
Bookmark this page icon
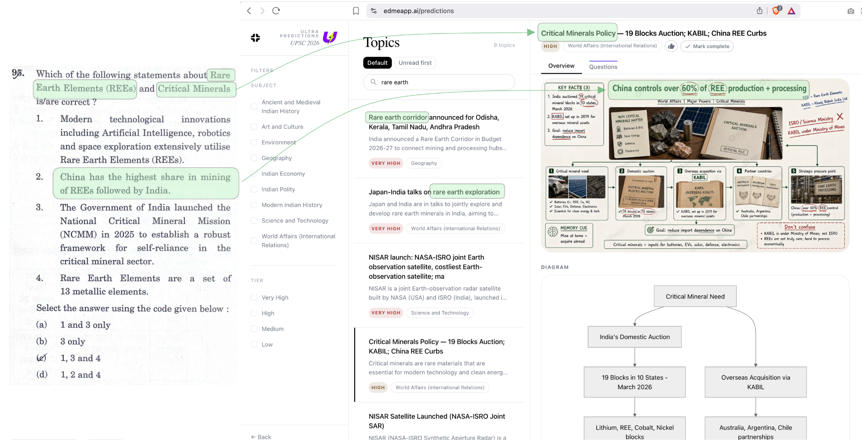(356, 11)
